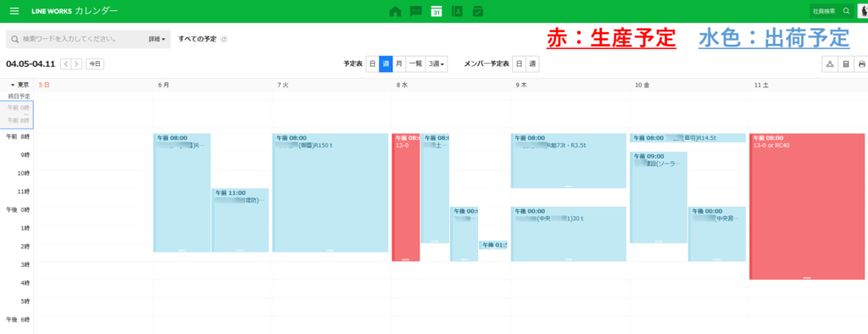The height and width of the screenshot is (334, 868).
Task: Open Friday's (鳥羽)R14.5t event
Action: [x=687, y=138]
